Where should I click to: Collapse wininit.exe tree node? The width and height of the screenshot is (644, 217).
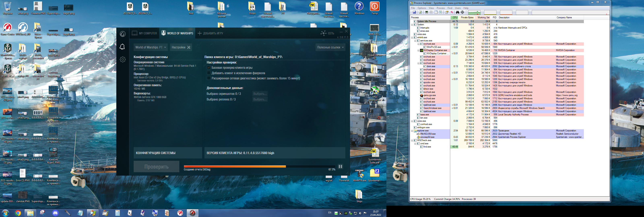(x=412, y=37)
